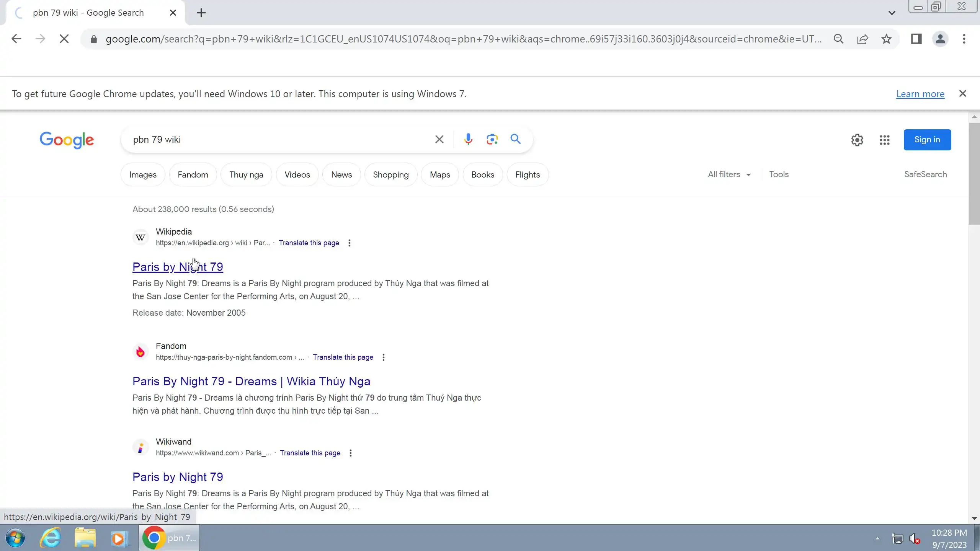The image size is (980, 551).
Task: Select the Videos filter tab
Action: (297, 175)
